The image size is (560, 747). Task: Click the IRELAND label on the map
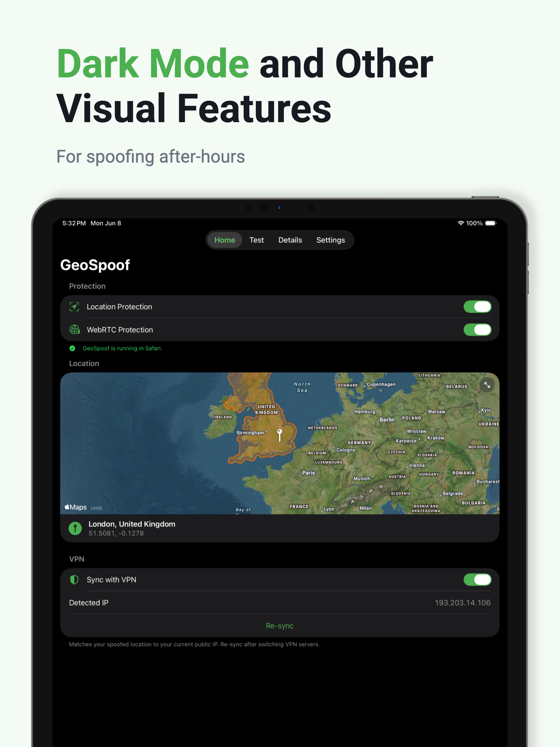pyautogui.click(x=223, y=417)
